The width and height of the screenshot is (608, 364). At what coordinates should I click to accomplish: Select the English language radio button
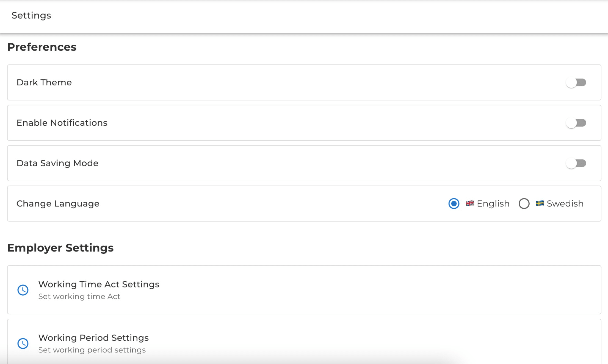click(x=454, y=203)
